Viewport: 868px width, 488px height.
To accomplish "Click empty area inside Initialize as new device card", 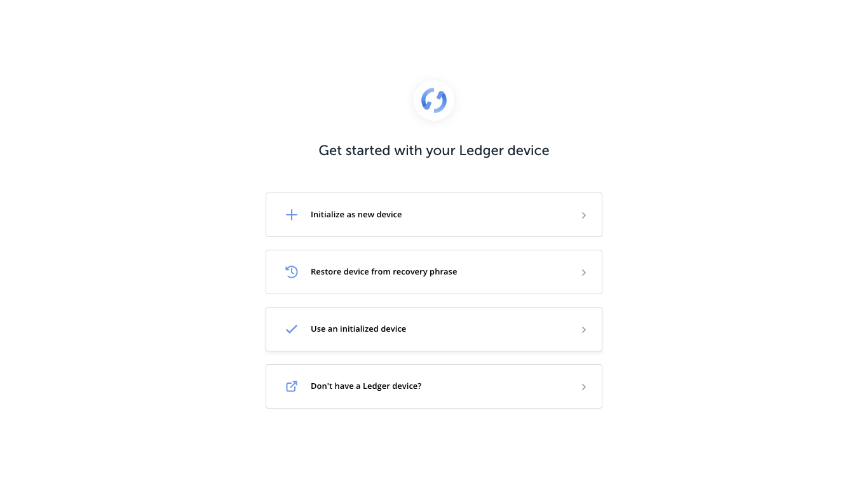I will (489, 215).
